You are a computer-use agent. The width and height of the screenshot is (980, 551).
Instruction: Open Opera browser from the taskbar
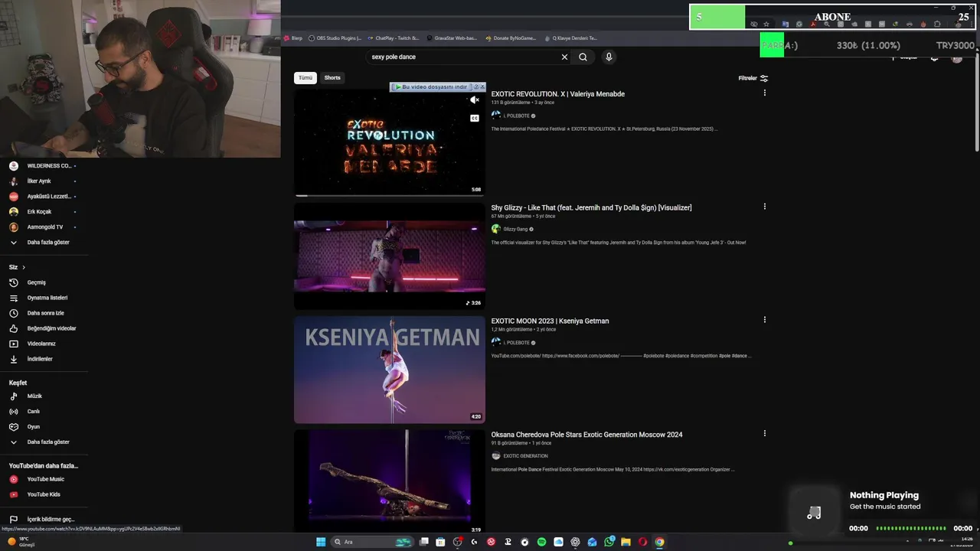click(642, 542)
